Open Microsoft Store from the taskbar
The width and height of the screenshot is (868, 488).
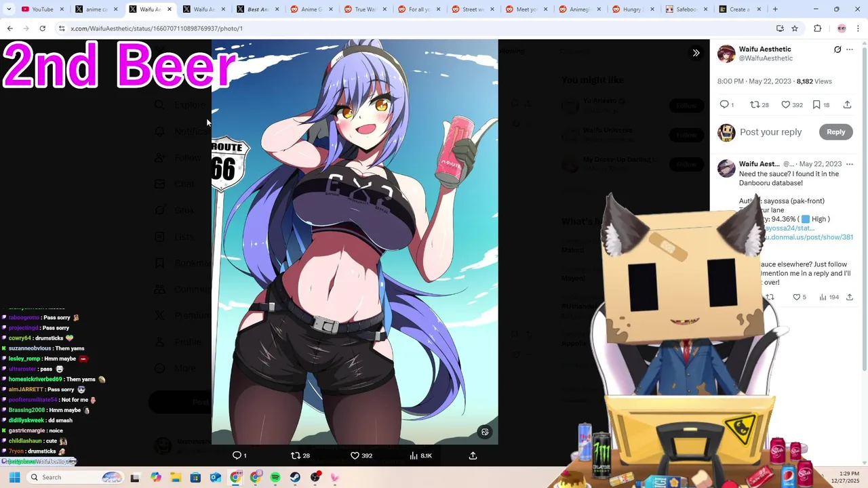coord(195,477)
